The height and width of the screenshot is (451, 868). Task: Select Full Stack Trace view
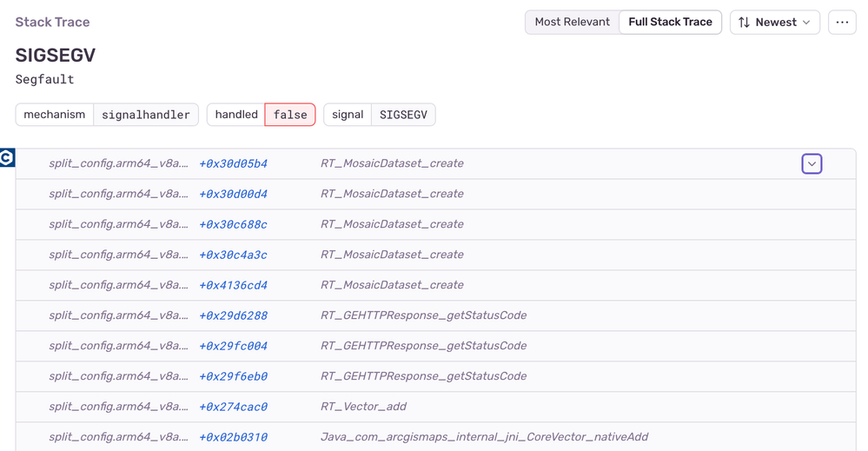(x=670, y=23)
